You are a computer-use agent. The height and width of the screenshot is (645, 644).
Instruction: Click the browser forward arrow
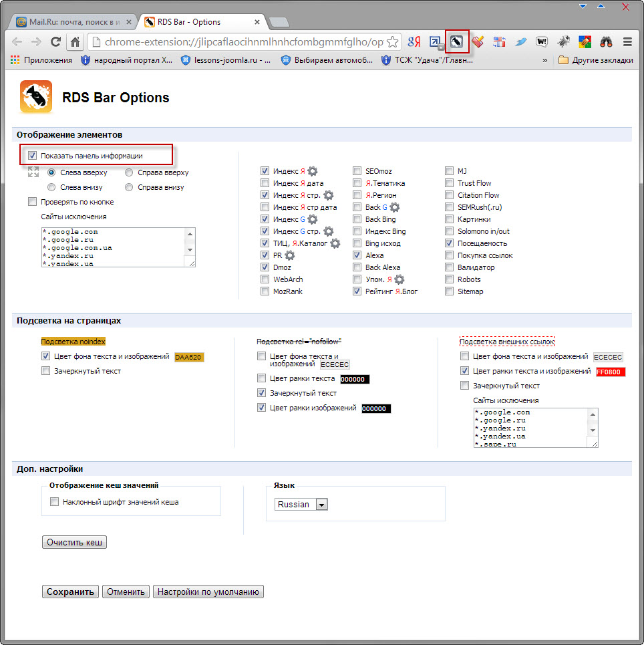tap(37, 41)
